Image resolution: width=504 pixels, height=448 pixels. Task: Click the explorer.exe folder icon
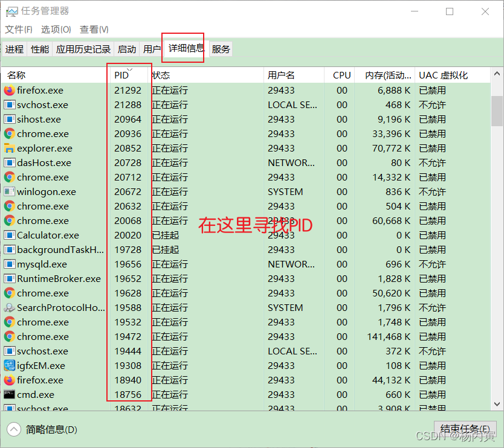pos(9,148)
